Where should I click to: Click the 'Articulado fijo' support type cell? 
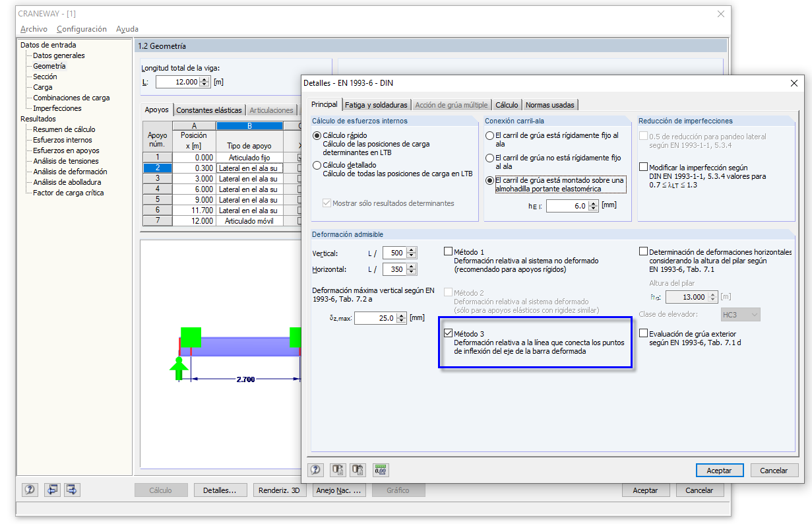(x=249, y=158)
